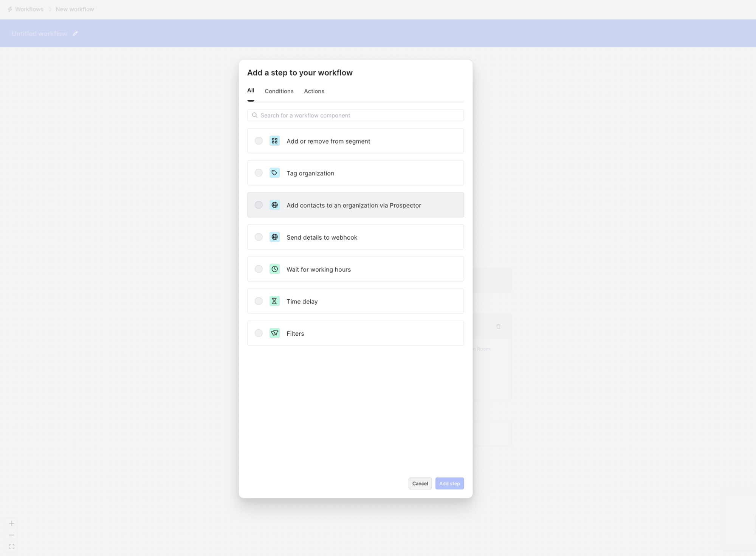Click the globe icon for webhook step
This screenshot has height=556, width=756.
(274, 237)
